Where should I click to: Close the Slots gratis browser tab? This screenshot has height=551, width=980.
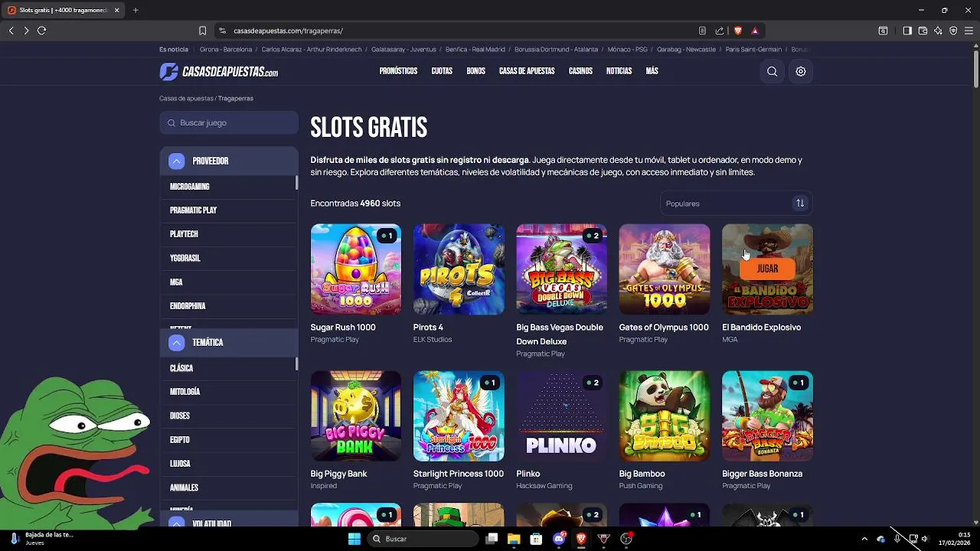[x=117, y=10]
